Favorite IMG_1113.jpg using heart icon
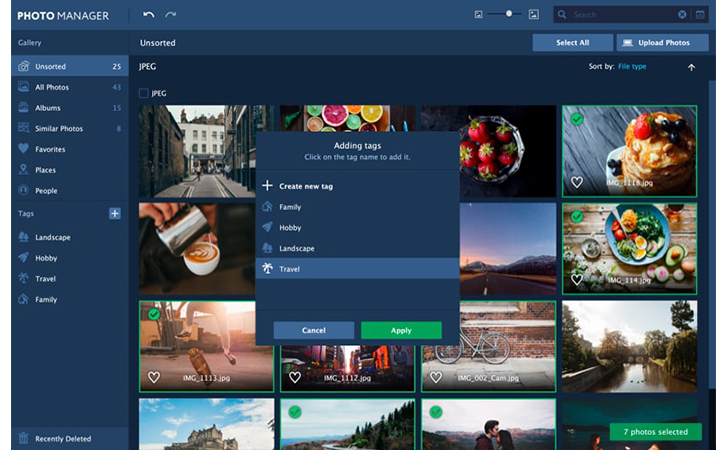The image size is (728, 450). pyautogui.click(x=154, y=377)
